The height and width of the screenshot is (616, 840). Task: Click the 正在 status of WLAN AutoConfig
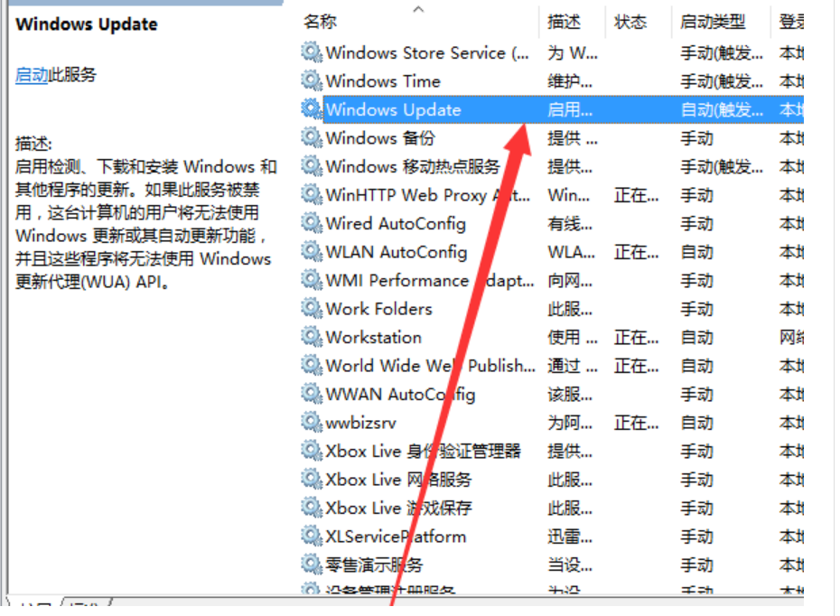(x=637, y=252)
